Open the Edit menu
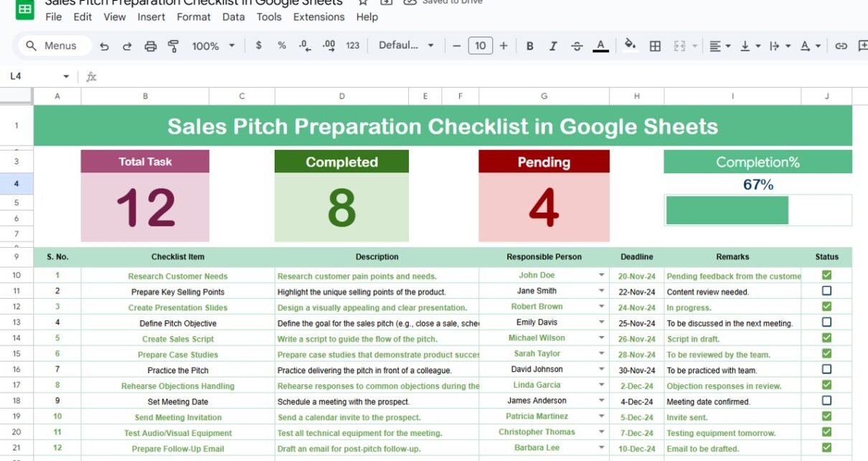Viewport: 868px width, 461px height. pyautogui.click(x=82, y=17)
